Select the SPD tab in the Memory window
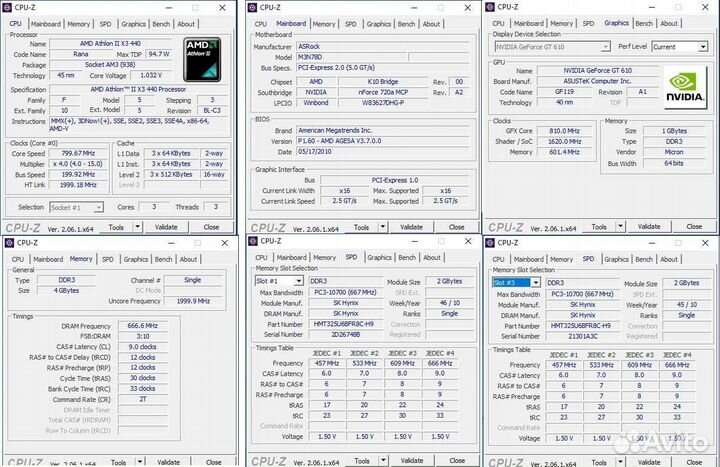 click(108, 259)
